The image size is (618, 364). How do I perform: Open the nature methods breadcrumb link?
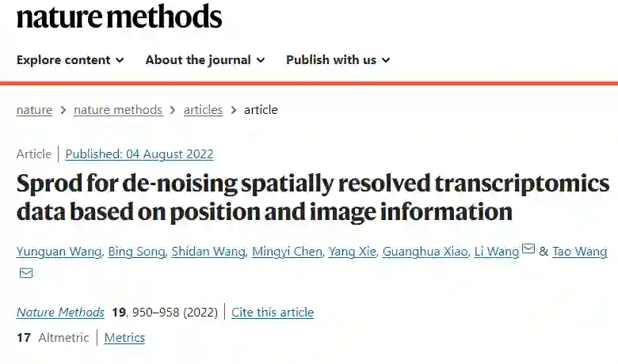tap(118, 110)
